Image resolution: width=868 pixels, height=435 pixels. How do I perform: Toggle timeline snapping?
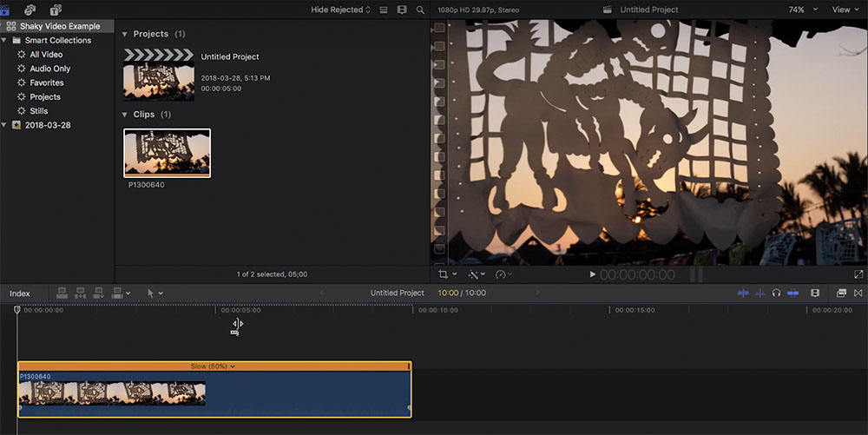pyautogui.click(x=792, y=293)
